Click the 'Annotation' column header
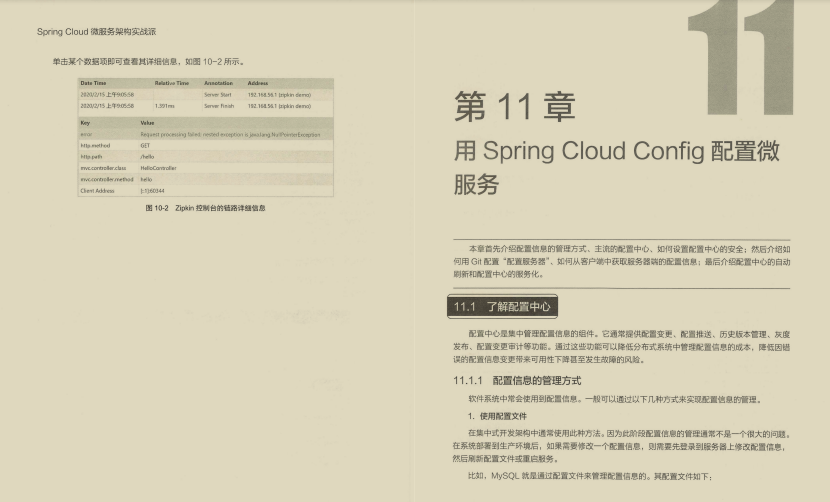830x502 pixels. coord(218,83)
